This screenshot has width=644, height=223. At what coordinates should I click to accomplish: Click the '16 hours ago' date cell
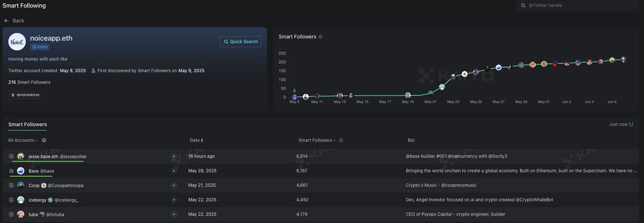[201, 156]
